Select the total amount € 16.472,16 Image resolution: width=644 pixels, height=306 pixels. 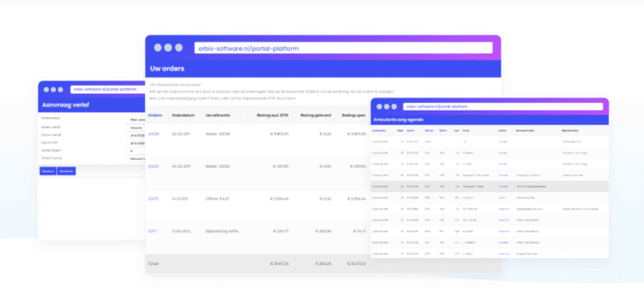(x=279, y=264)
